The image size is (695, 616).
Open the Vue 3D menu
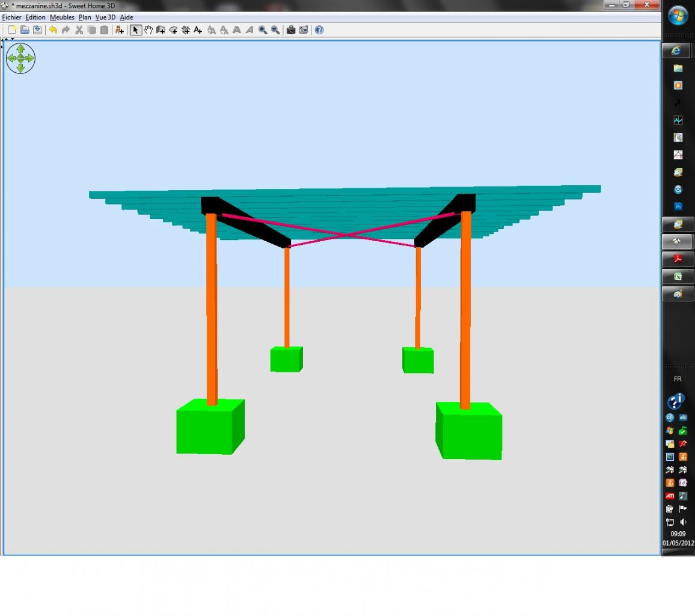tap(105, 17)
